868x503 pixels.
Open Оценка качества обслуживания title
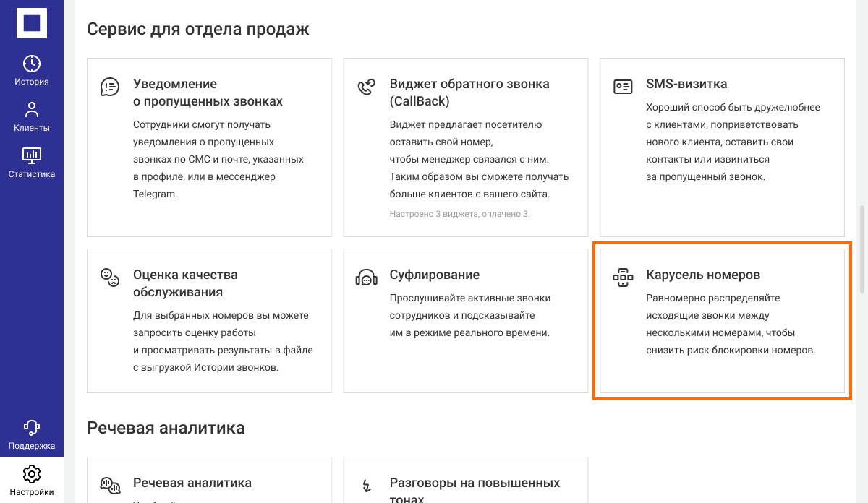click(x=185, y=283)
